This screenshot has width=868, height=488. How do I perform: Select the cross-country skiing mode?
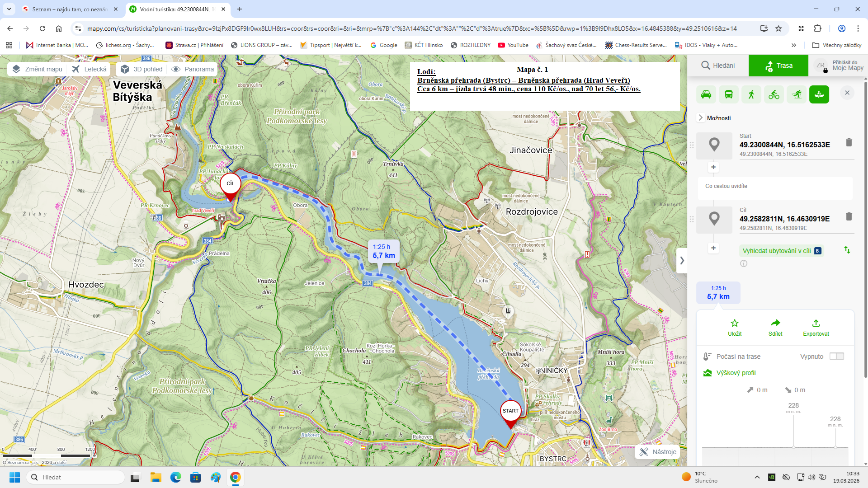tap(797, 94)
